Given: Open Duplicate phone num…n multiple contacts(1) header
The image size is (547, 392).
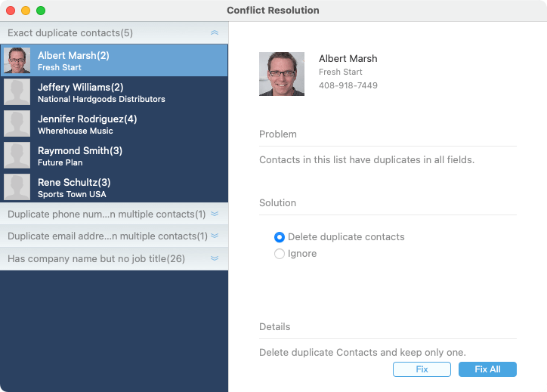Looking at the screenshot, I should 114,214.
